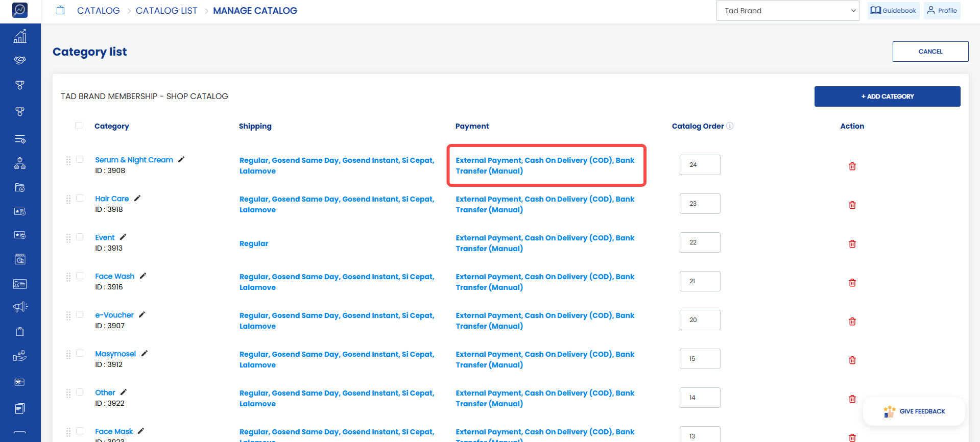Select the Face Wash row checkbox
980x442 pixels.
80,276
